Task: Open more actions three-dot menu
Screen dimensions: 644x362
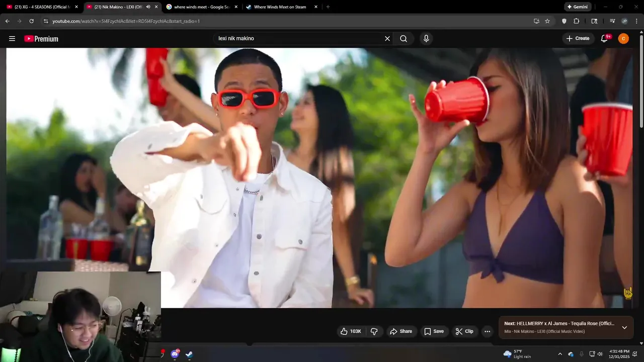Action: tap(487, 331)
